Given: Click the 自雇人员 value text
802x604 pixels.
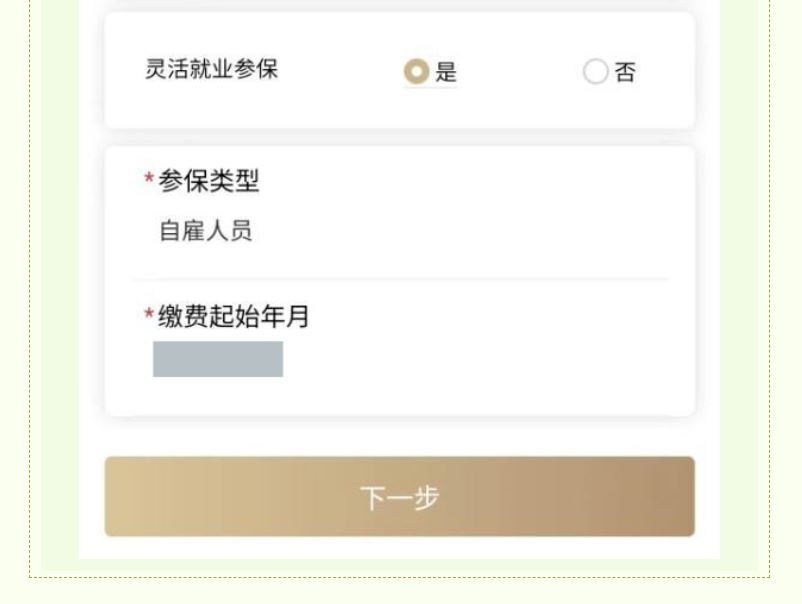Looking at the screenshot, I should [x=206, y=232].
